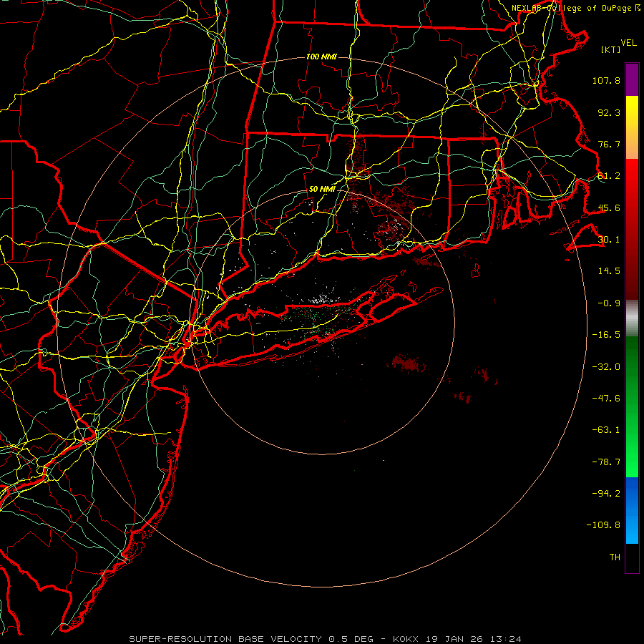This screenshot has width=644, height=644.
Task: Click the Super-Resolution Base Velocity caption
Action: (326, 639)
